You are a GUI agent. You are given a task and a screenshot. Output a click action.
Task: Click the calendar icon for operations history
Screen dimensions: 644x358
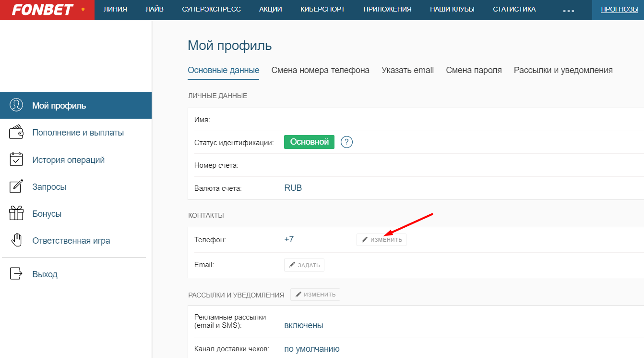(16, 160)
